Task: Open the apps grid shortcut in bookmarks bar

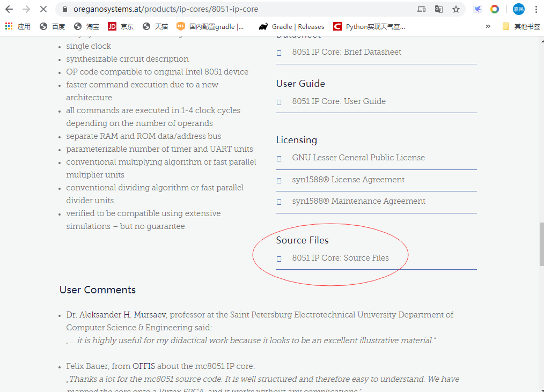Action: 9,26
